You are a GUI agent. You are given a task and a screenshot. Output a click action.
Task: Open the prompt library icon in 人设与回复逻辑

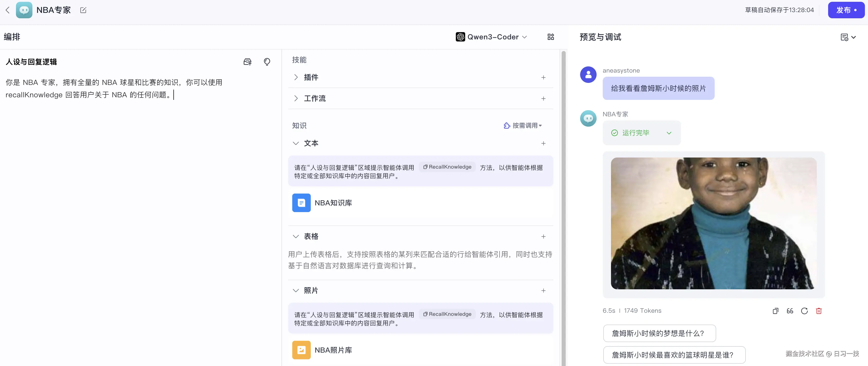(247, 62)
